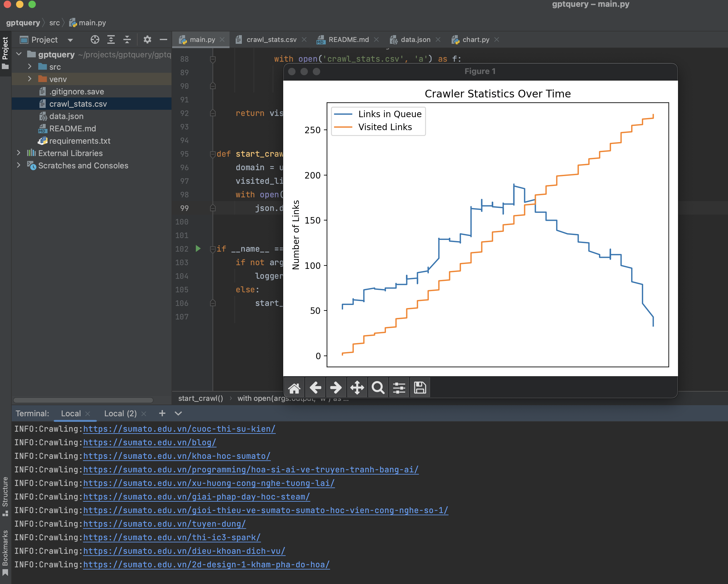Expand External Libraries node
The image size is (728, 584).
pos(19,153)
